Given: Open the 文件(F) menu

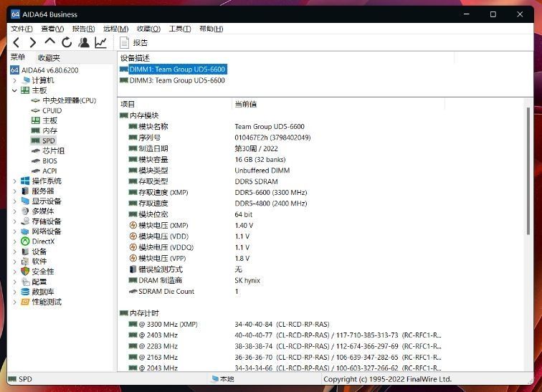Looking at the screenshot, I should coord(22,29).
